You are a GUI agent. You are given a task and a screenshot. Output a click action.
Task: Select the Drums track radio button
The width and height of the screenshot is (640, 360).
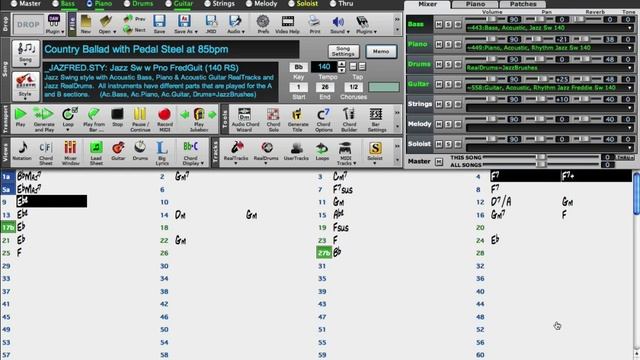point(127,4)
